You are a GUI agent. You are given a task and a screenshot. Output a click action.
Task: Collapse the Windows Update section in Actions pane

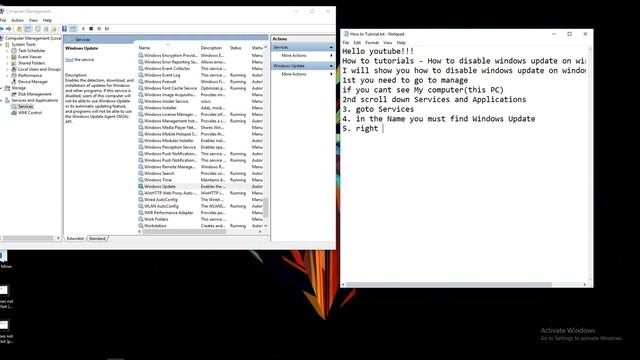click(x=331, y=66)
